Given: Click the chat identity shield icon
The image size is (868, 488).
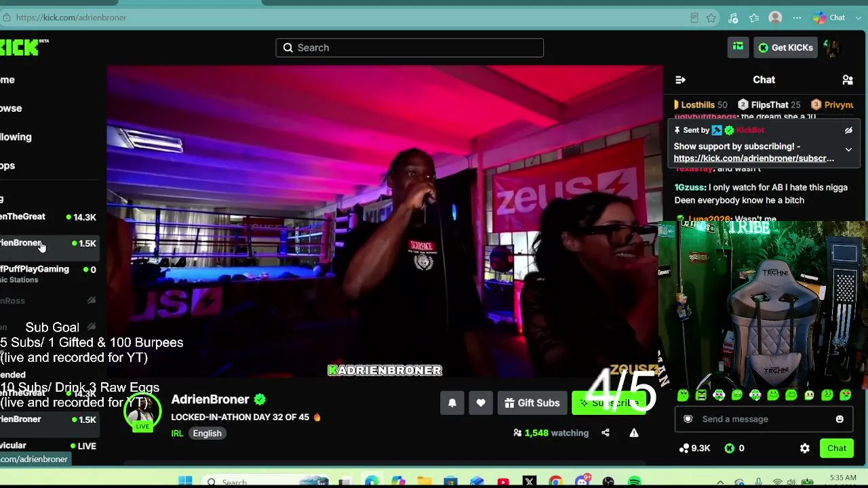Looking at the screenshot, I should coord(688,419).
